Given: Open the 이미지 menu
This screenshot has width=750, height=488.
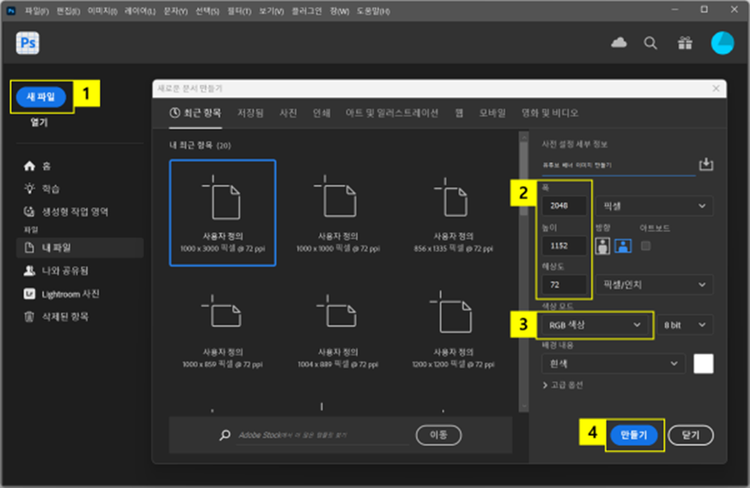Looking at the screenshot, I should 102,11.
